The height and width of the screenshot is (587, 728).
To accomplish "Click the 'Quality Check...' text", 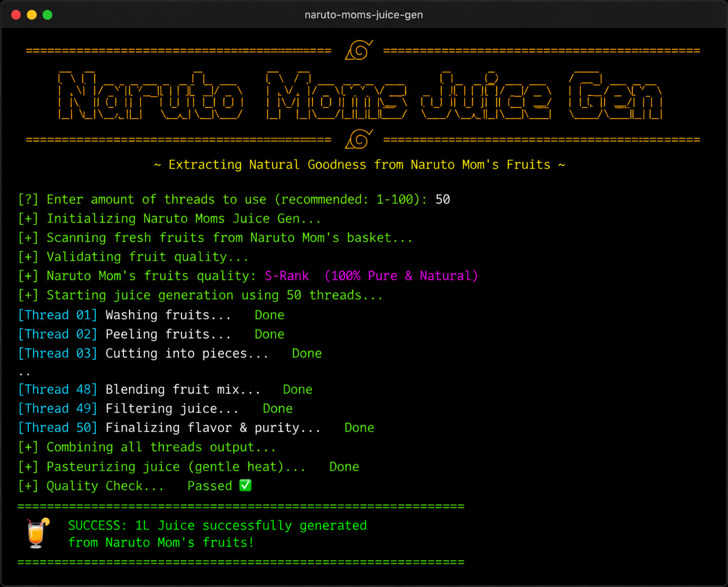I will [x=105, y=486].
